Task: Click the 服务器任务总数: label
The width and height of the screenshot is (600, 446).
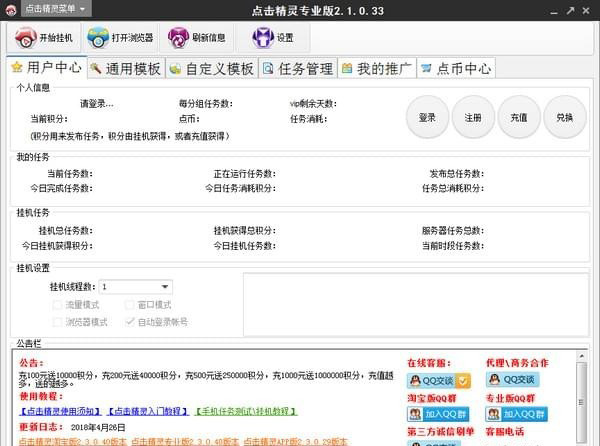Action: 453,231
